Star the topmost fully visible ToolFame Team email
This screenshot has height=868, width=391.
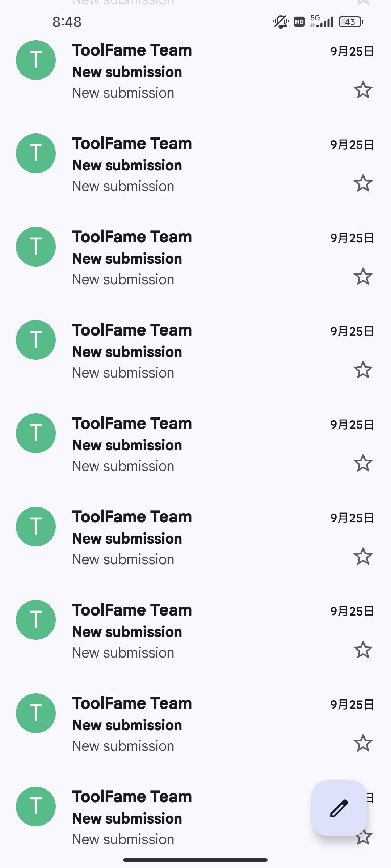tap(363, 90)
